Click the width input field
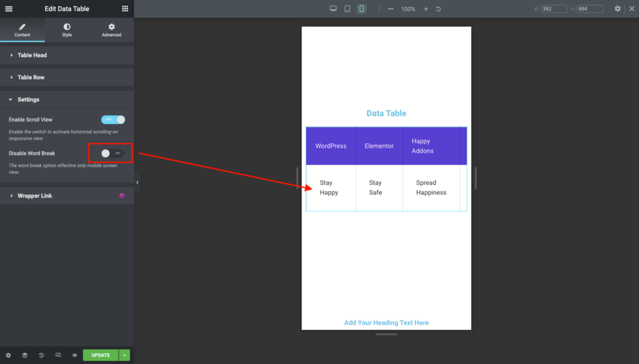Viewport: 639px width, 364px height. pos(554,9)
